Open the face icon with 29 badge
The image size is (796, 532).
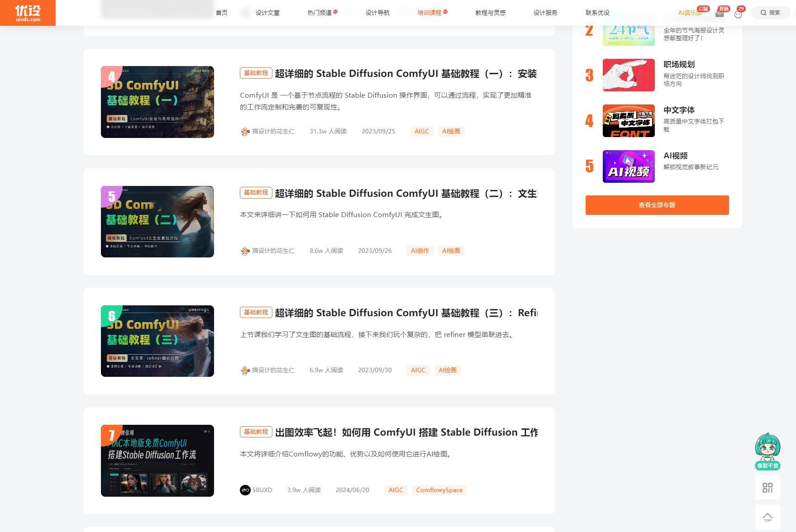tap(738, 14)
